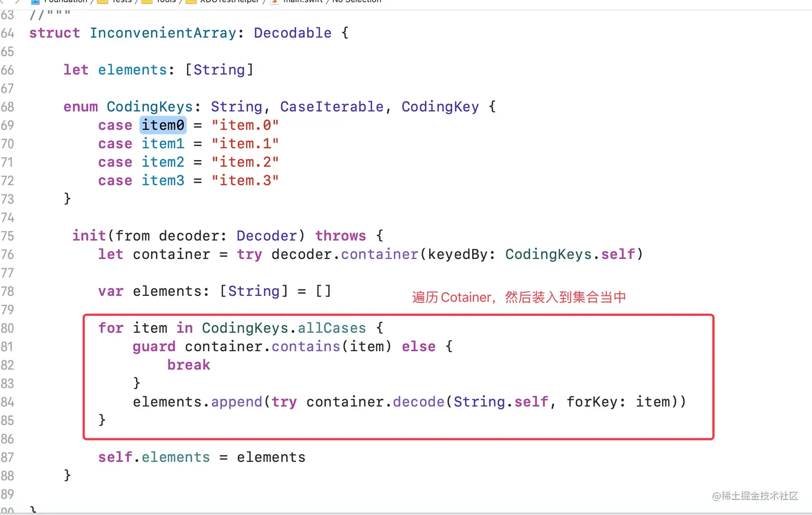Viewport: 812px width, 515px height.
Task: Click the keyedBy: argument label
Action: click(462, 254)
